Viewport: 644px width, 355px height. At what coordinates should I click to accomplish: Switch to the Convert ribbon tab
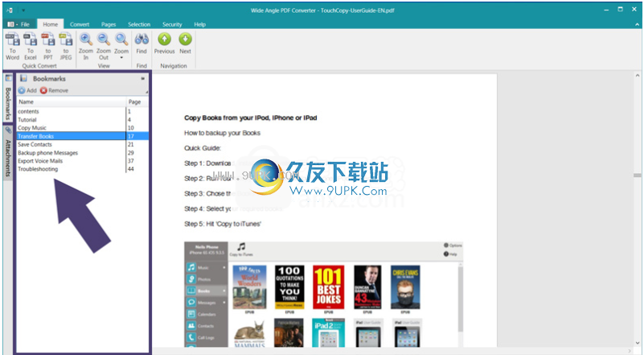click(80, 24)
